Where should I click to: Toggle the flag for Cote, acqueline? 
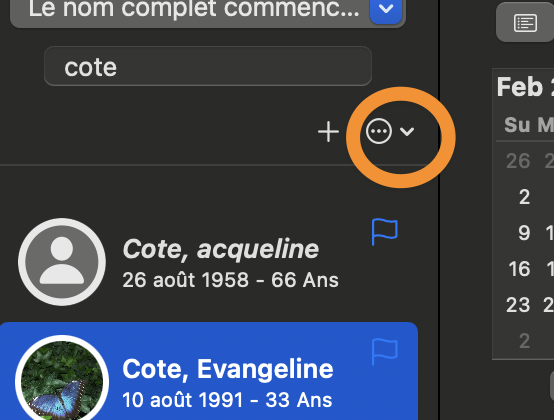[385, 231]
